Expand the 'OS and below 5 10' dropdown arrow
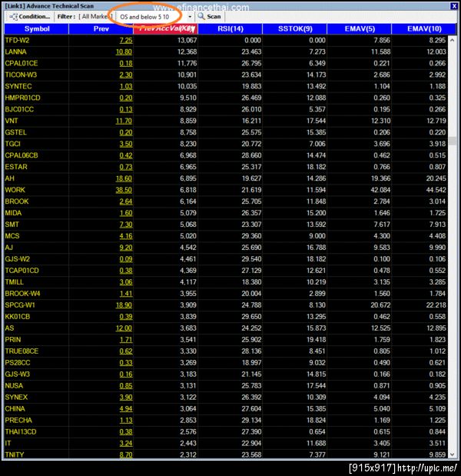 [x=190, y=17]
